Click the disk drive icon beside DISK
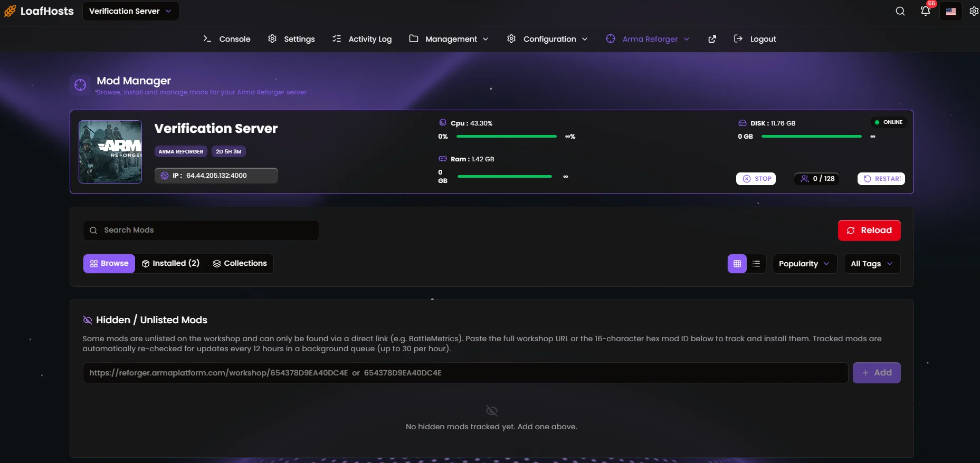980x463 pixels. [742, 123]
